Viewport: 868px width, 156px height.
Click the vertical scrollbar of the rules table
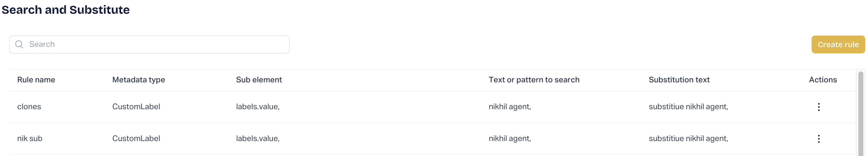coord(860,111)
